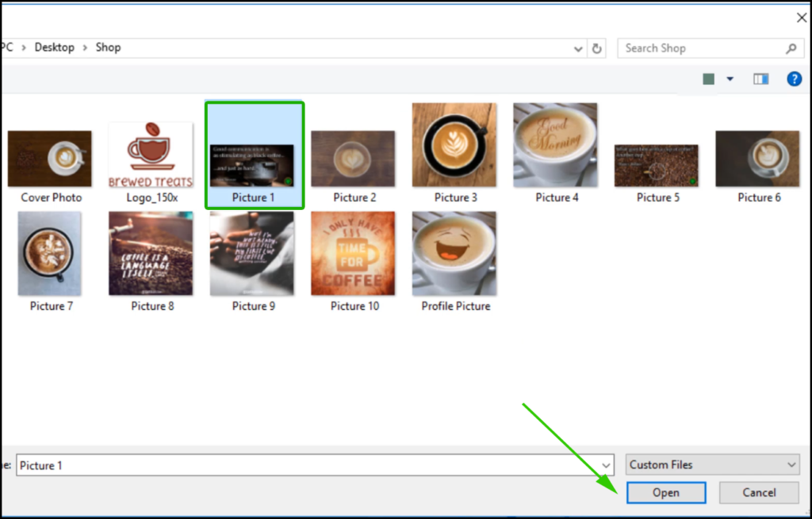
Task: Open the Help question mark icon
Action: [794, 78]
